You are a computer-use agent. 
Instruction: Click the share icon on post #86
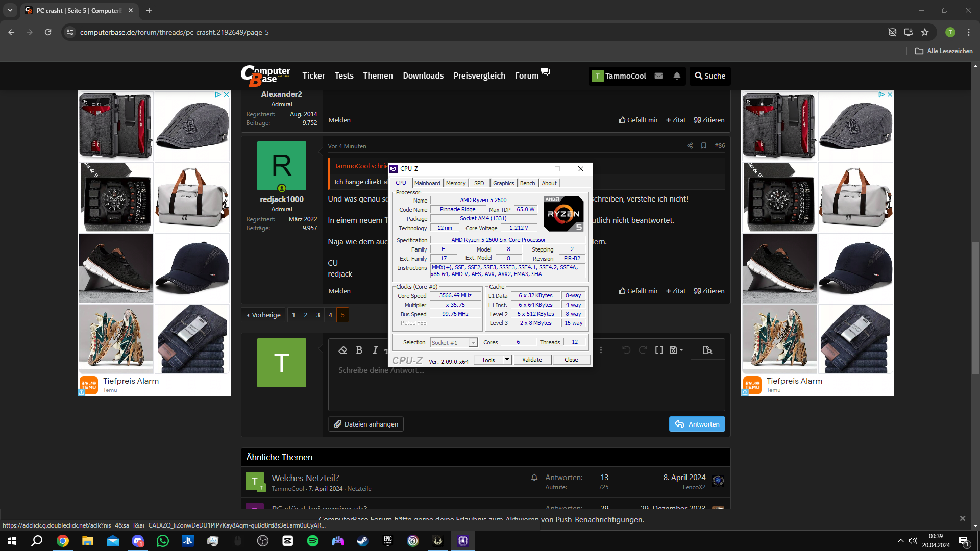pyautogui.click(x=690, y=146)
